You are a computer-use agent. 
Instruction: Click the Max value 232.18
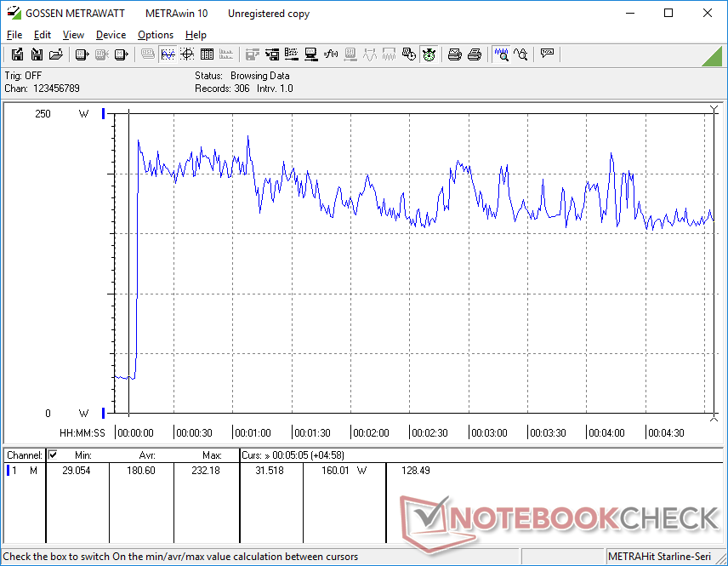206,471
